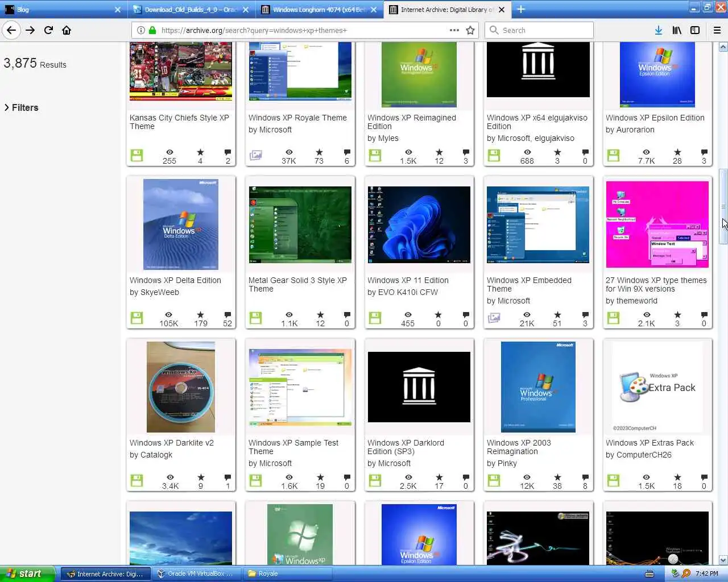Toggle the sidebar view icon
This screenshot has height=582, width=728.
point(695,30)
